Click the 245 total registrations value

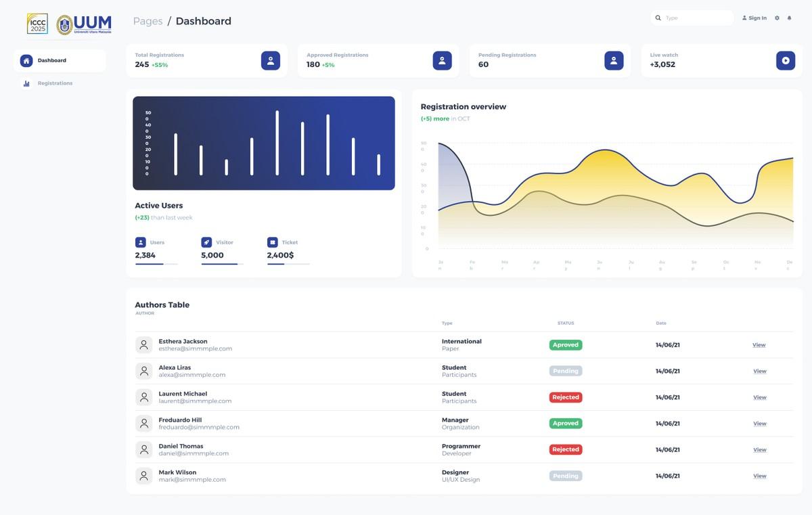tap(142, 64)
